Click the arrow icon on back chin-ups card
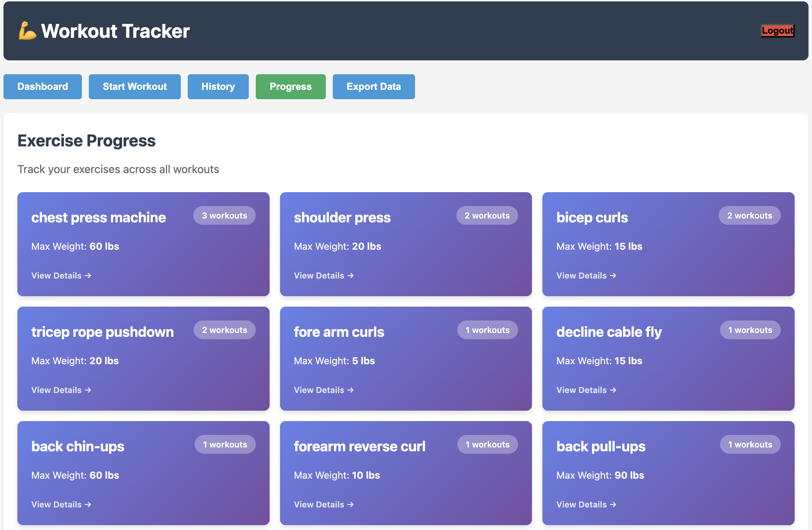812x530 pixels. click(88, 504)
